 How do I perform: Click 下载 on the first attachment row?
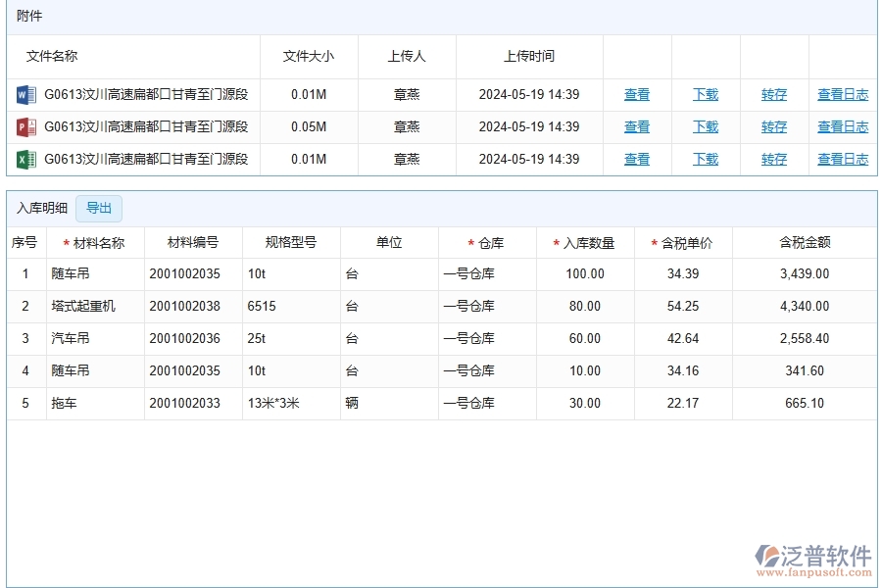click(705, 94)
